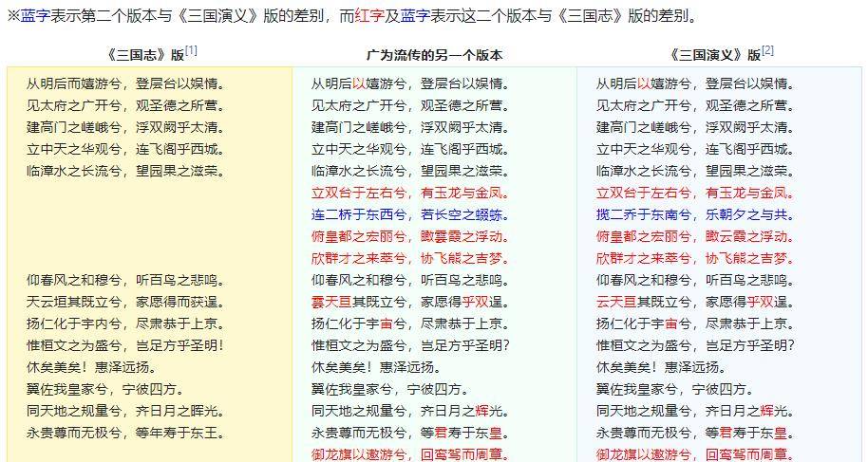Click line 雲天亘其既立兮 in the middle column
Image resolution: width=868 pixels, height=462 pixels.
click(x=359, y=302)
